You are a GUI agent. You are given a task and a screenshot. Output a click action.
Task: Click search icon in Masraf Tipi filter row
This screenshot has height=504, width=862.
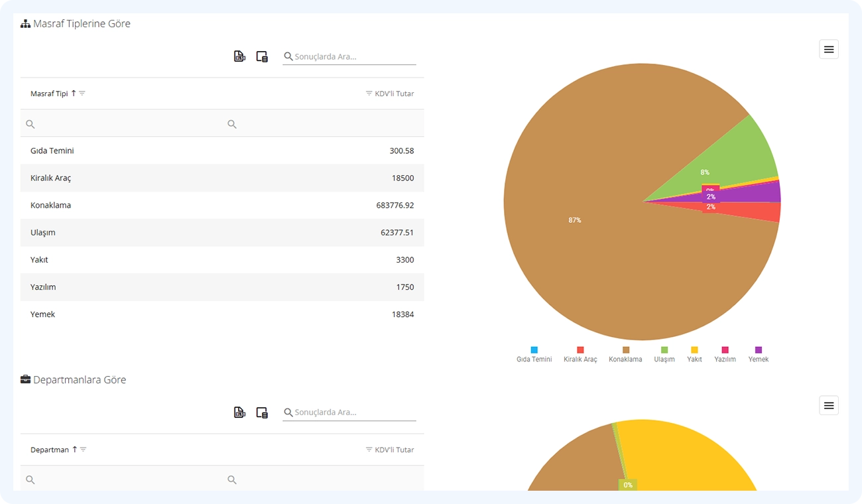point(31,124)
